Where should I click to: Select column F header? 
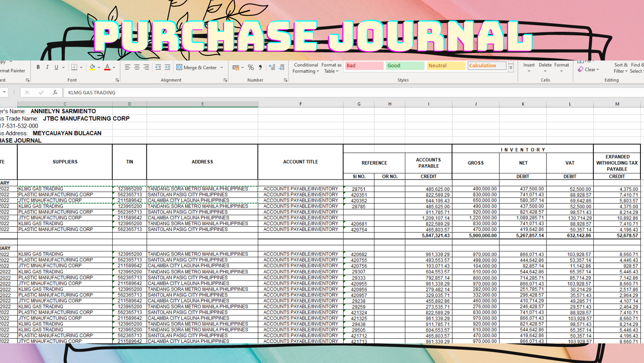point(300,104)
